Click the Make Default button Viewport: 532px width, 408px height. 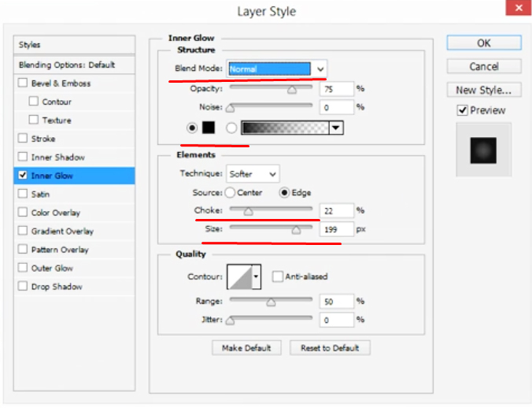[x=246, y=348]
